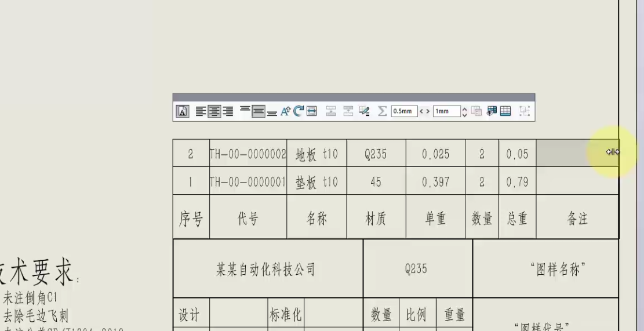This screenshot has width=644, height=331.
Task: Click the 备注 header cell
Action: click(x=577, y=217)
